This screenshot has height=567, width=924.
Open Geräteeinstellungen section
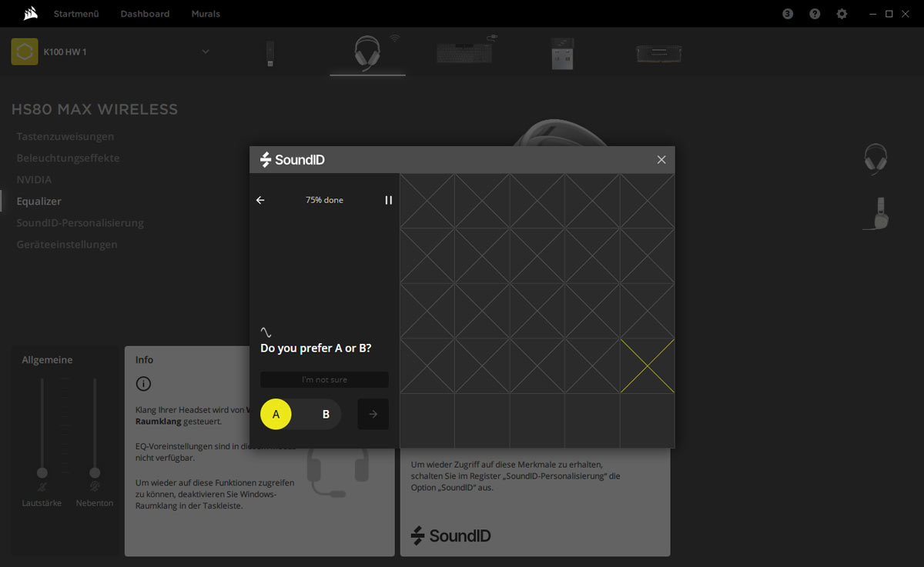point(67,244)
